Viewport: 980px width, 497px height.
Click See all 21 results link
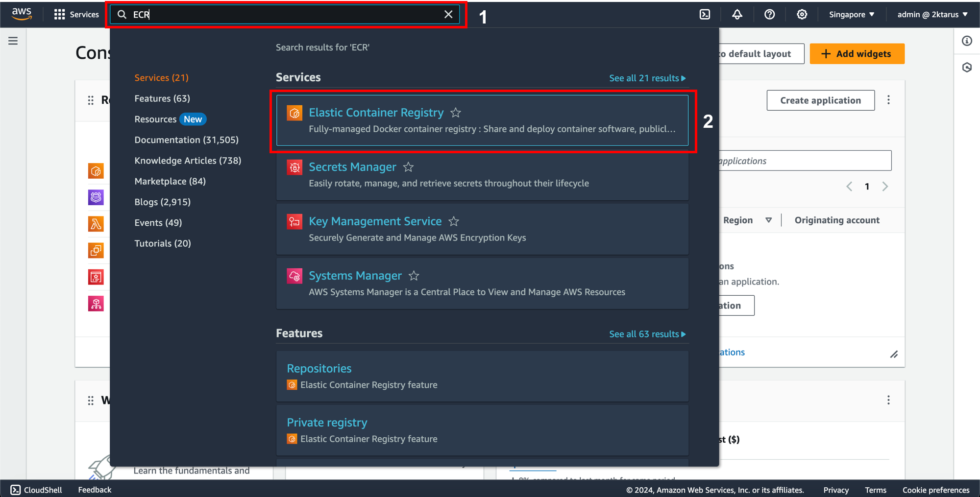647,78
